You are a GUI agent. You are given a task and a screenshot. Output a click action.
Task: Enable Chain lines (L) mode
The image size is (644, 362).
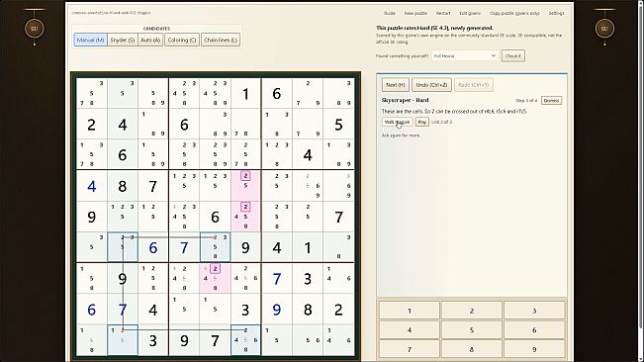[221, 40]
